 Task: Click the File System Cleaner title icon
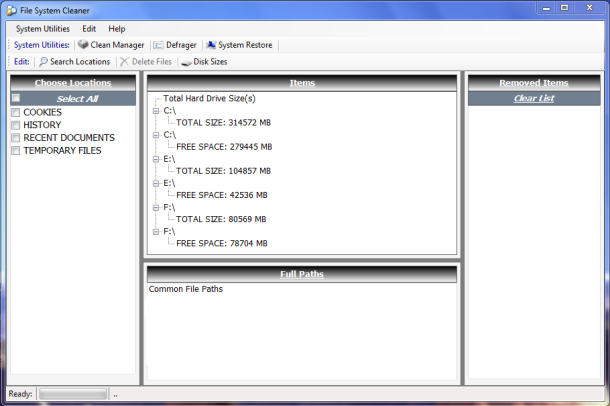(12, 10)
